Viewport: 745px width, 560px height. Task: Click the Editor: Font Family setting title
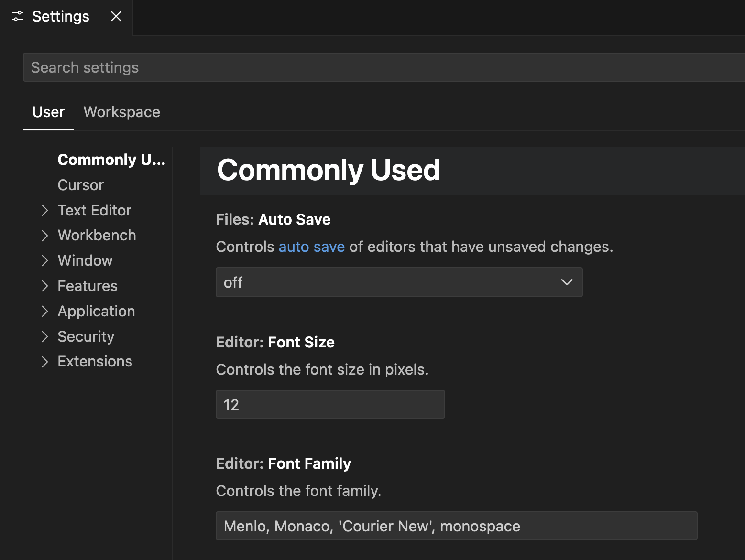(284, 463)
